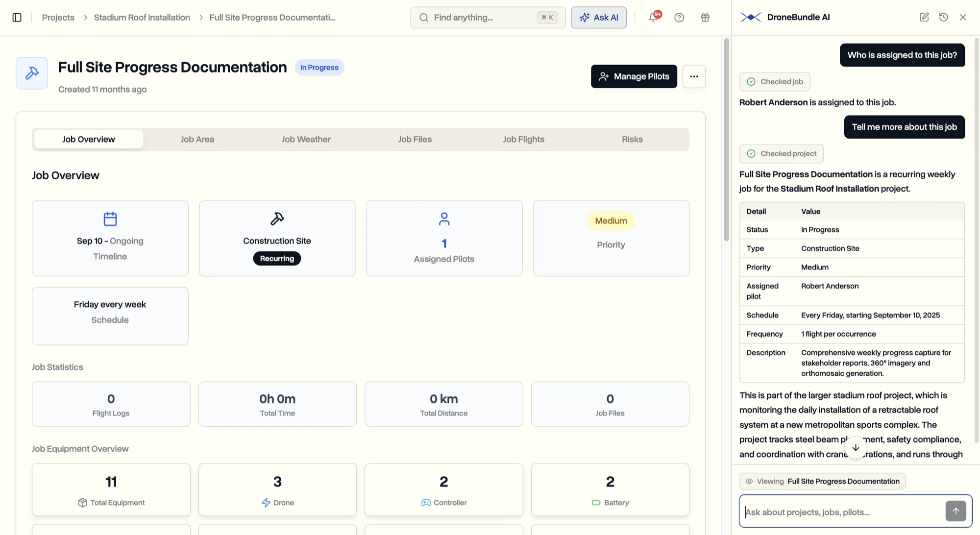This screenshot has height=535, width=980.
Task: Open the Total Distance statistic card
Action: tap(444, 404)
